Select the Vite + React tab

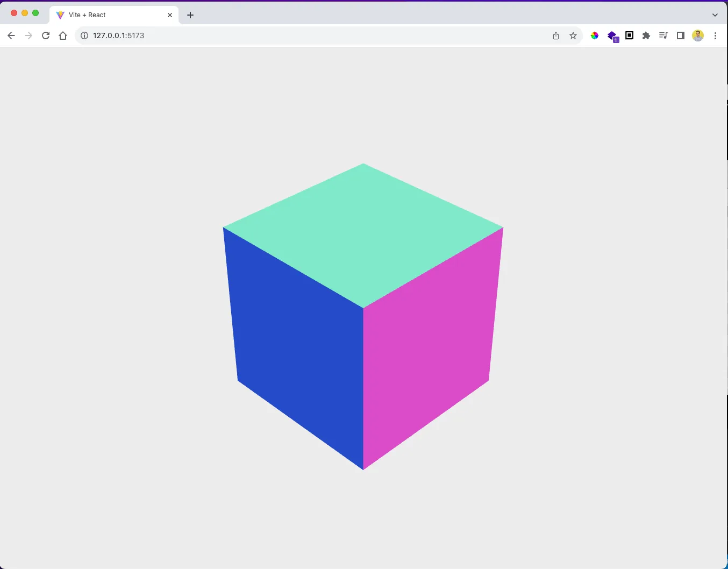pyautogui.click(x=114, y=15)
